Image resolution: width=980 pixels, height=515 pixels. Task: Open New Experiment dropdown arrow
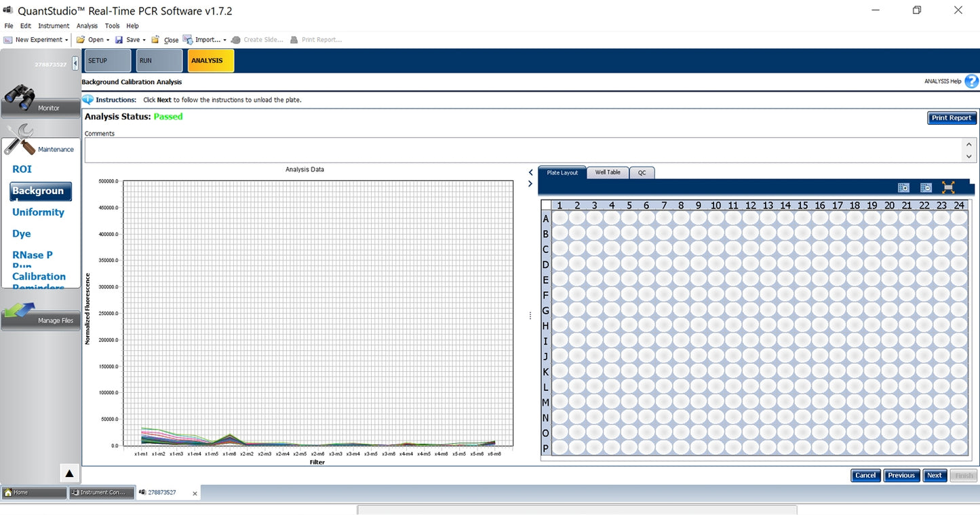coord(66,40)
